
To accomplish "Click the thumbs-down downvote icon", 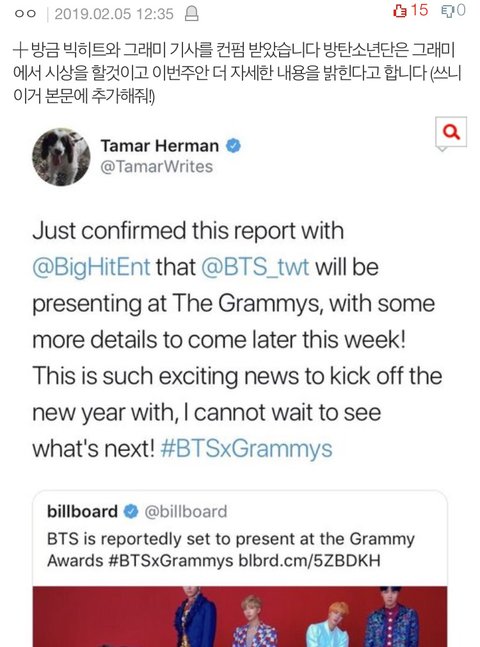I will pos(447,11).
